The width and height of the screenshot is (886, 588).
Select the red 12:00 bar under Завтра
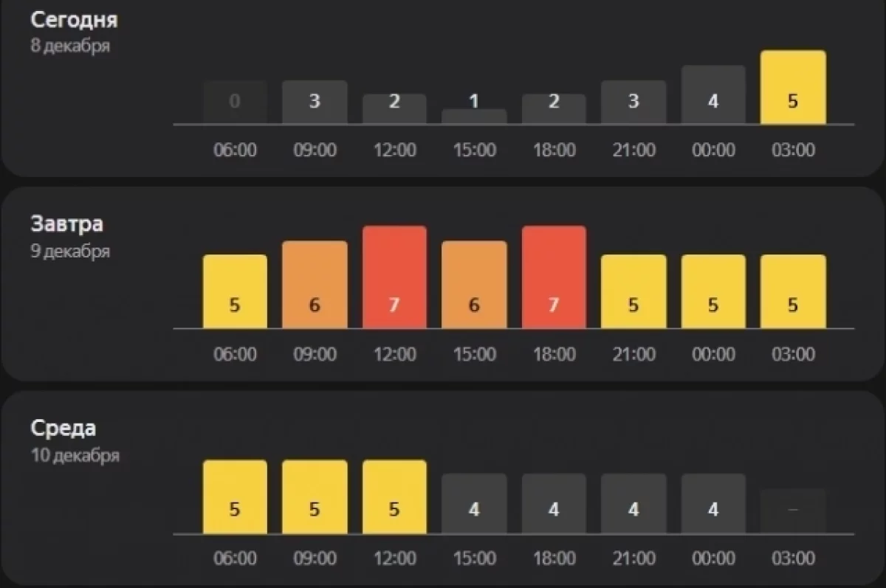[x=394, y=277]
